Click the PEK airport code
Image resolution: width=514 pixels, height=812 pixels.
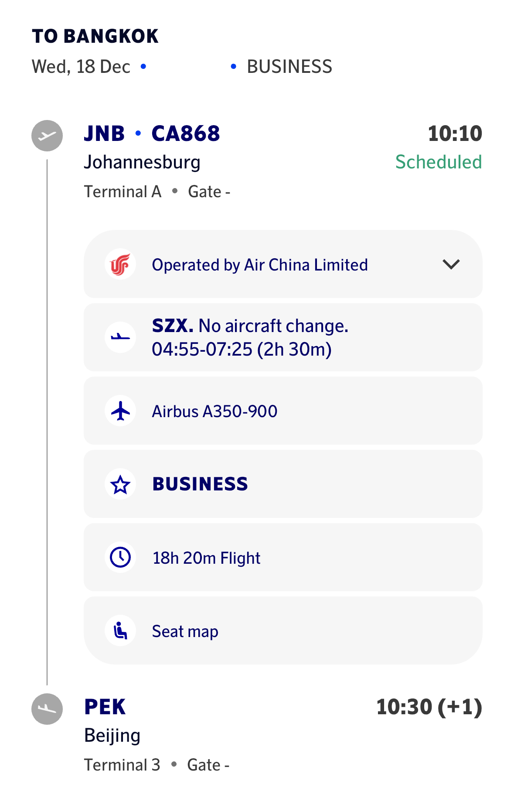(x=105, y=707)
